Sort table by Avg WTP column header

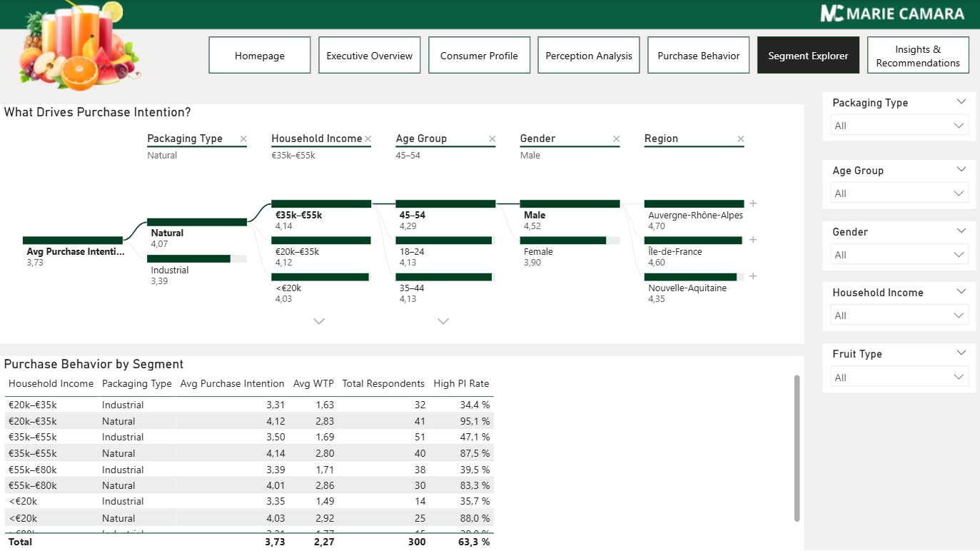tap(313, 383)
